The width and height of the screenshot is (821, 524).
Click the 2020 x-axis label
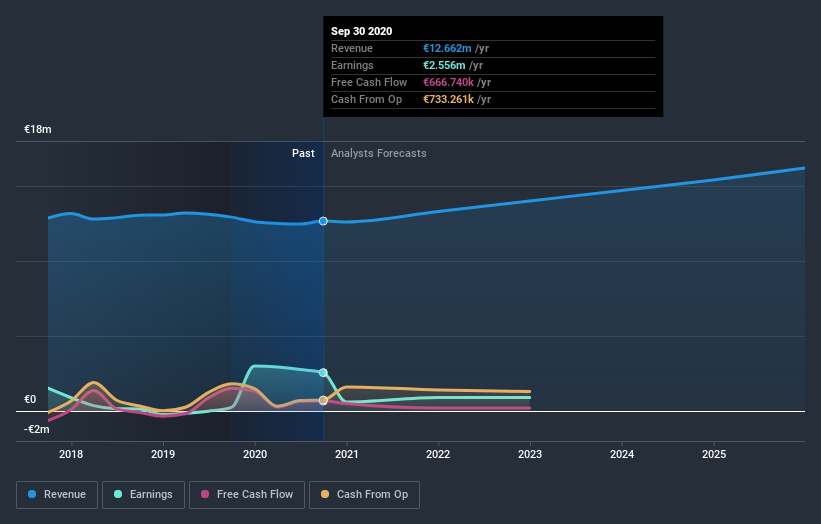[255, 454]
